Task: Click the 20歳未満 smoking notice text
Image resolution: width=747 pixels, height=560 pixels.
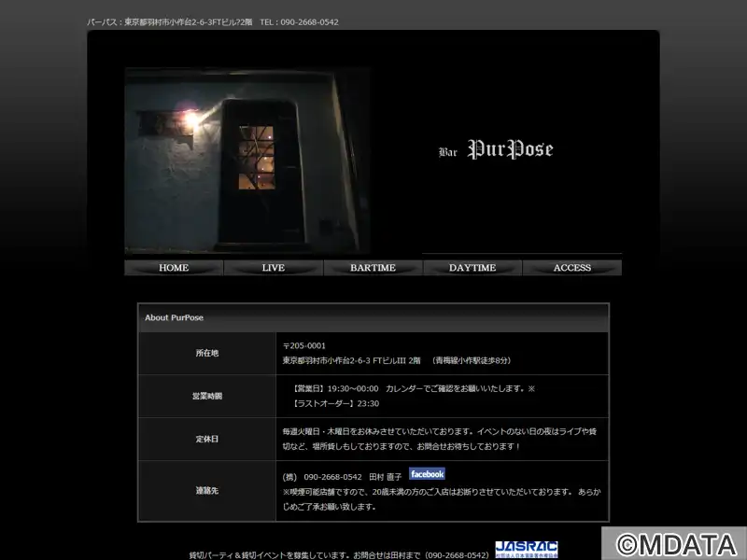Action: 442,499
